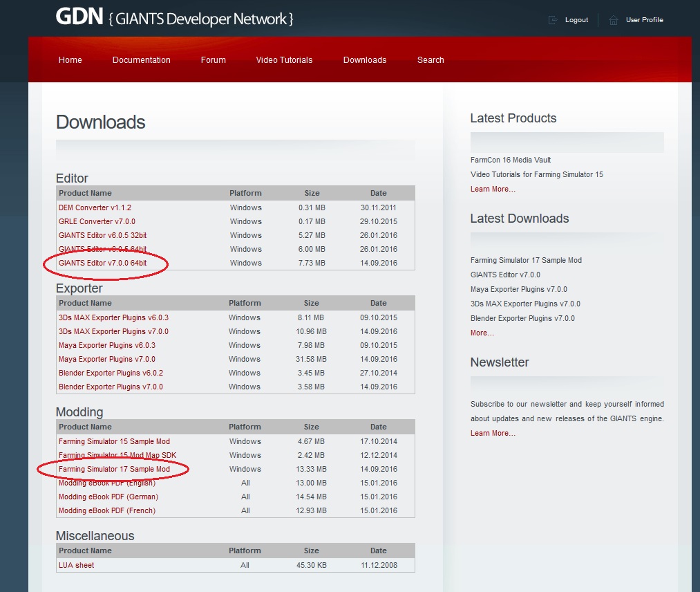This screenshot has width=700, height=592.
Task: Click the Size header in Modding table
Action: [311, 427]
